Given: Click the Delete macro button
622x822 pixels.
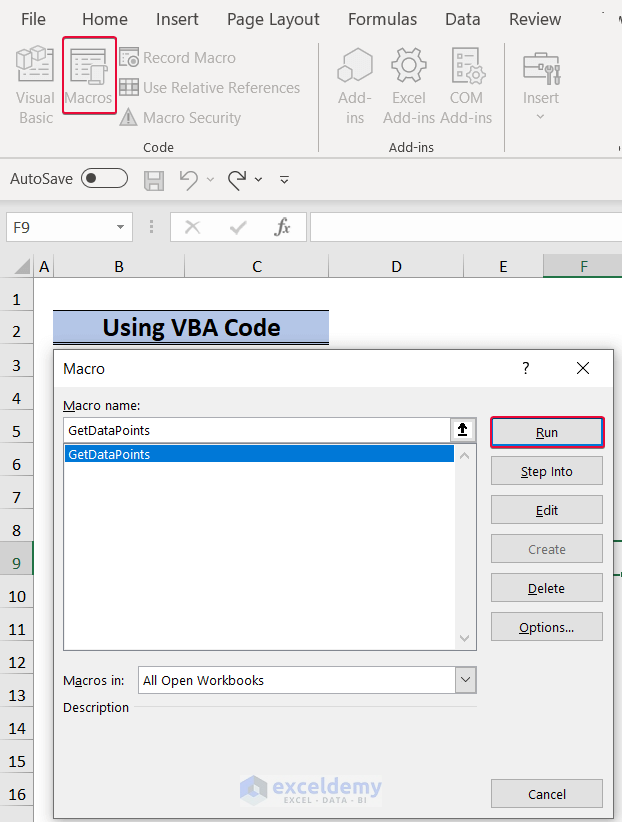Looking at the screenshot, I should [547, 588].
